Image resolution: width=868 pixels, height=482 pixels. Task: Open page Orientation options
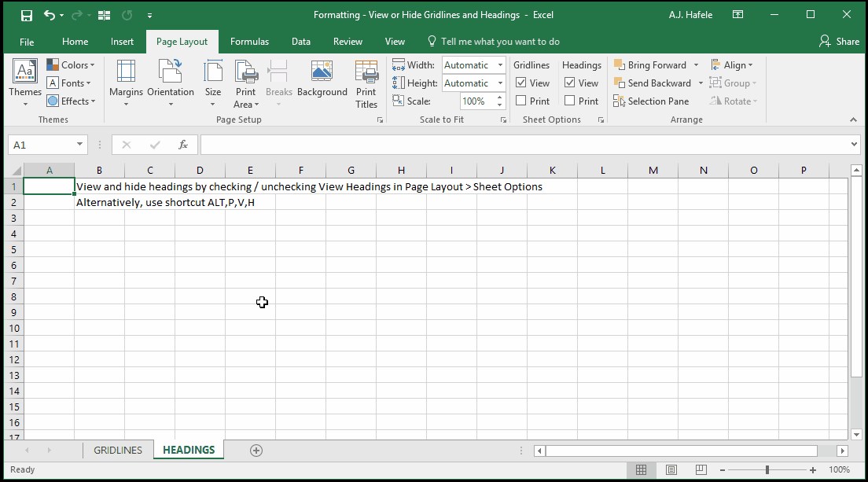pyautogui.click(x=171, y=83)
